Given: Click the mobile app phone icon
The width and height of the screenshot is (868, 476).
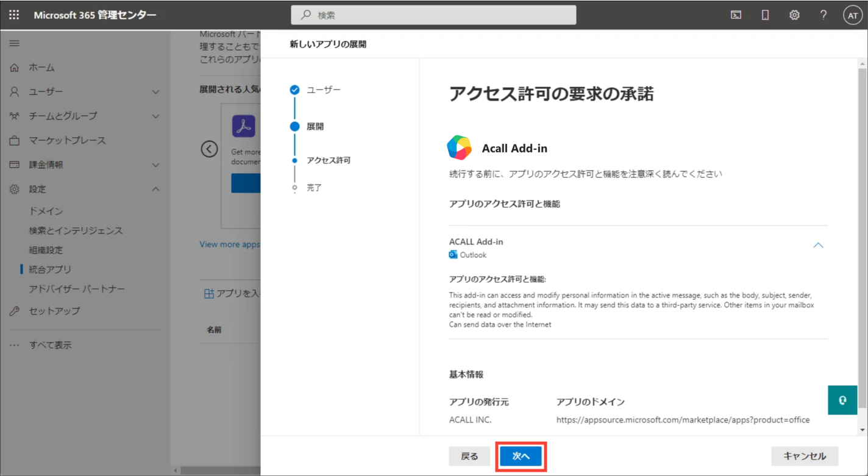Looking at the screenshot, I should pyautogui.click(x=765, y=15).
